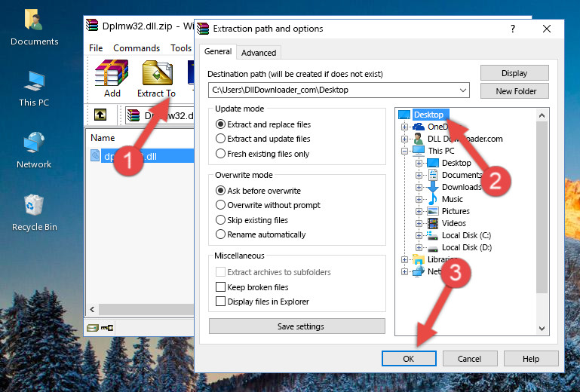Click the Desktop monitor icon at tree root

pyautogui.click(x=404, y=115)
